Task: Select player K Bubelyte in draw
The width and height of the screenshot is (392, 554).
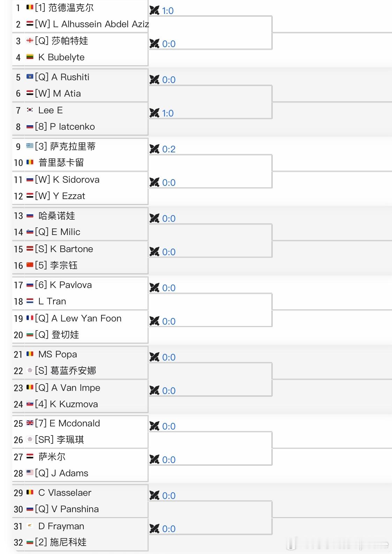Action: coord(61,57)
